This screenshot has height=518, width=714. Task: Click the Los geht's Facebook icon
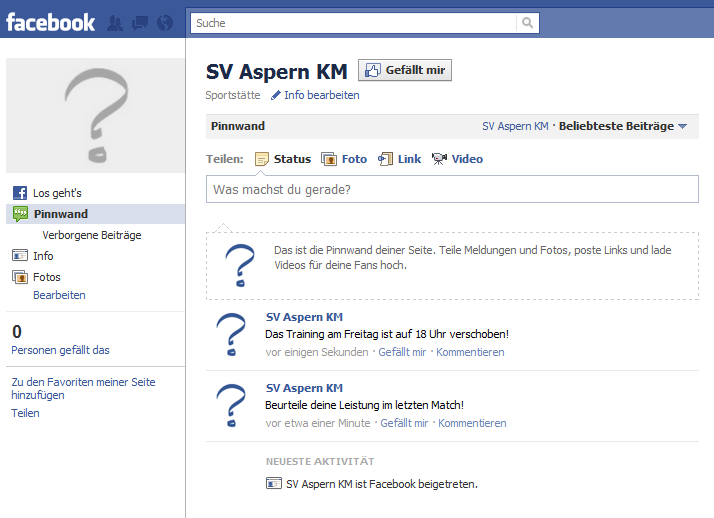(x=20, y=193)
